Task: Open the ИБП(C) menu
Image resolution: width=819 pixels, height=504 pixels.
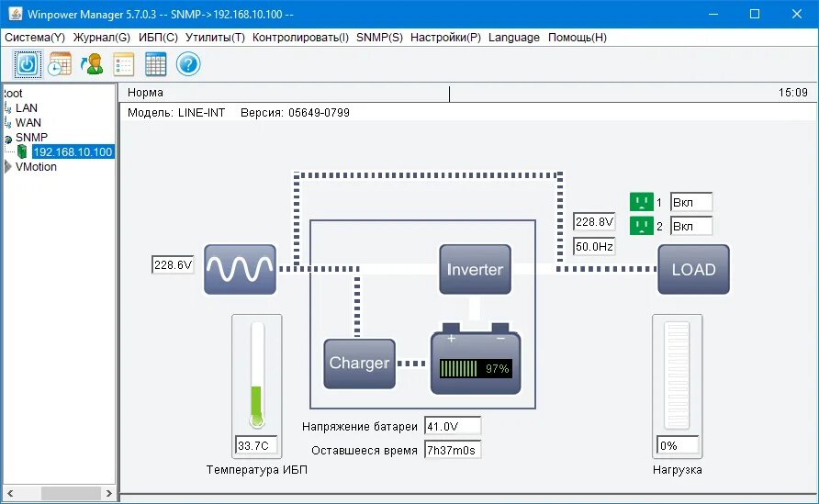Action: 158,38
